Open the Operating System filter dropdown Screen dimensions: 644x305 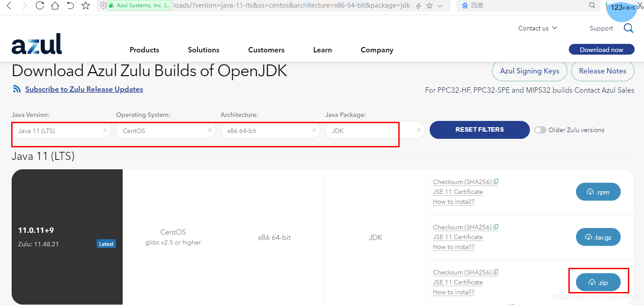[x=166, y=130]
